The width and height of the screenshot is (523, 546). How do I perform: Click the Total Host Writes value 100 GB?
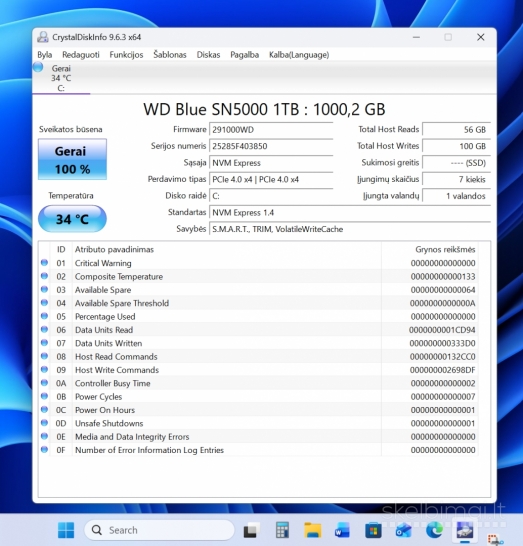point(456,146)
